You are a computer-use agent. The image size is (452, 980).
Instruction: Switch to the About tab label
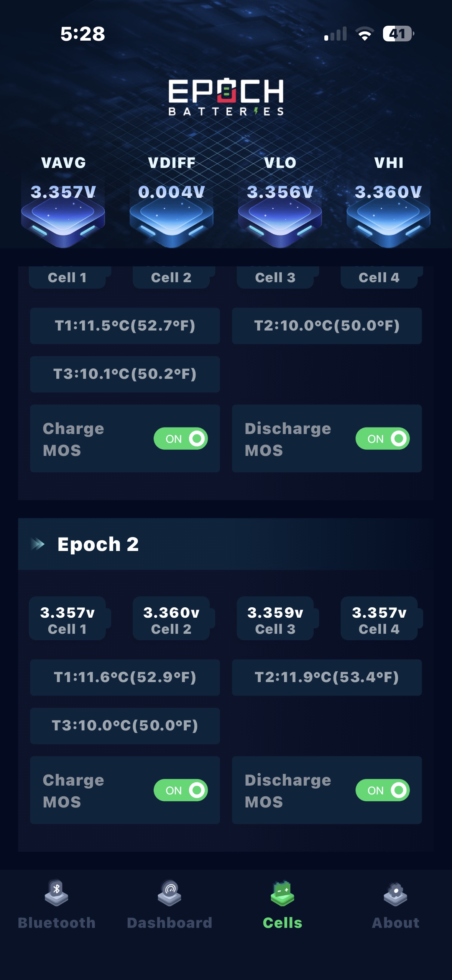395,923
